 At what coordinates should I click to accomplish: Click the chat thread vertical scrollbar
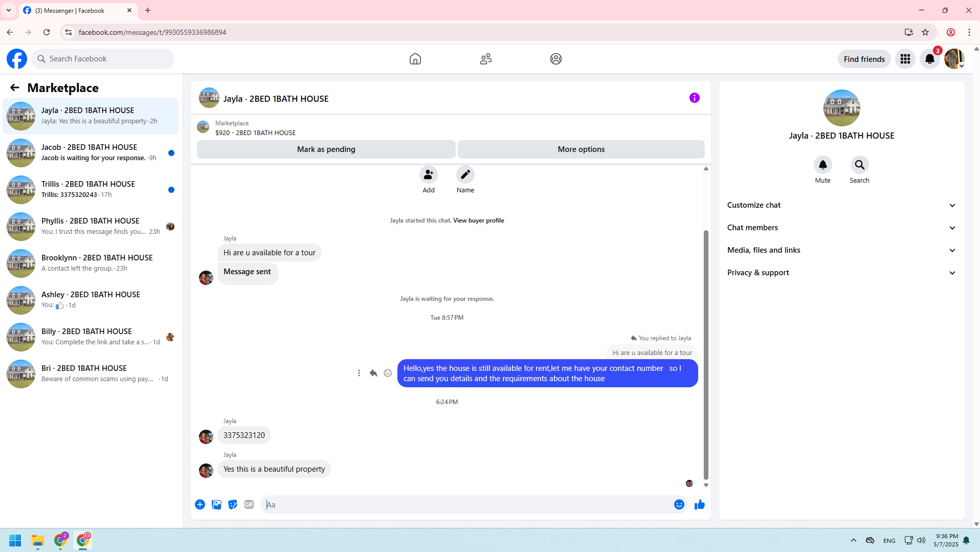[x=706, y=355]
